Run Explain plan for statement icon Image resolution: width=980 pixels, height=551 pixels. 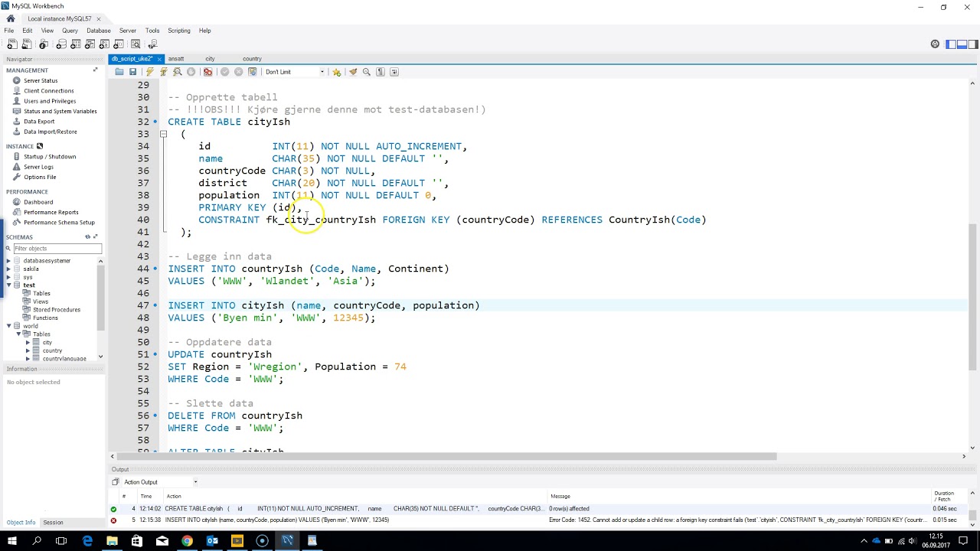(x=178, y=72)
